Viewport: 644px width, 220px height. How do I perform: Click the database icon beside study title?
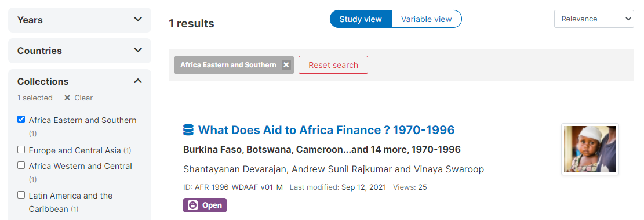(188, 130)
